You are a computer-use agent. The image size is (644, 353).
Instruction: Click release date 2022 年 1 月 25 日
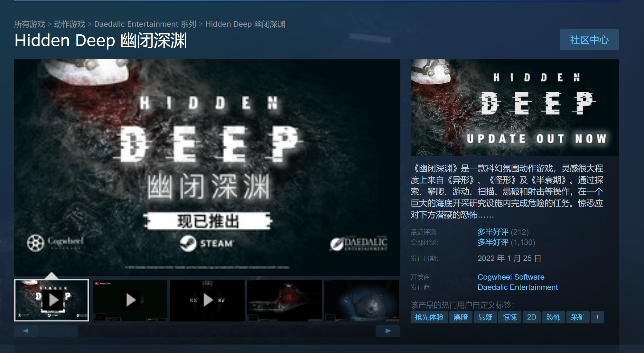tap(509, 258)
